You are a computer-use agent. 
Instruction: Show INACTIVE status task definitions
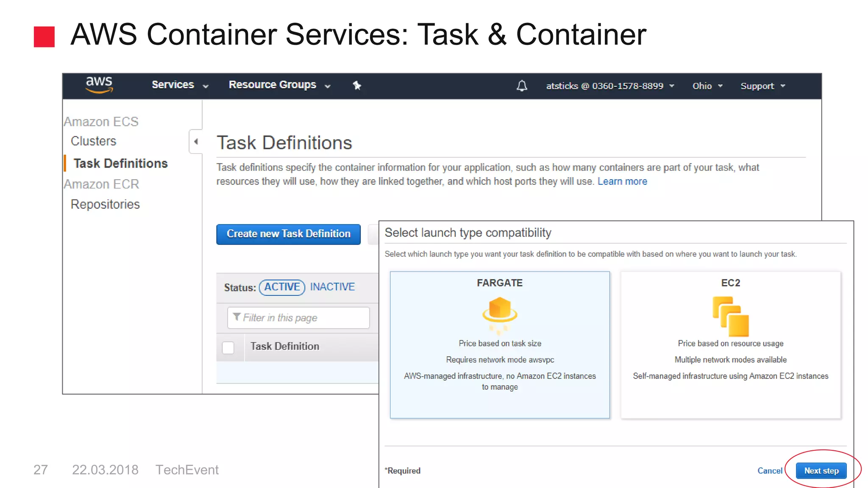point(332,287)
